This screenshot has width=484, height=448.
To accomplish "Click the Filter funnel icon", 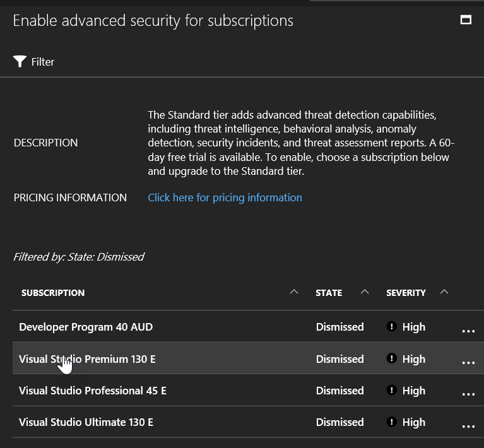I will click(20, 61).
